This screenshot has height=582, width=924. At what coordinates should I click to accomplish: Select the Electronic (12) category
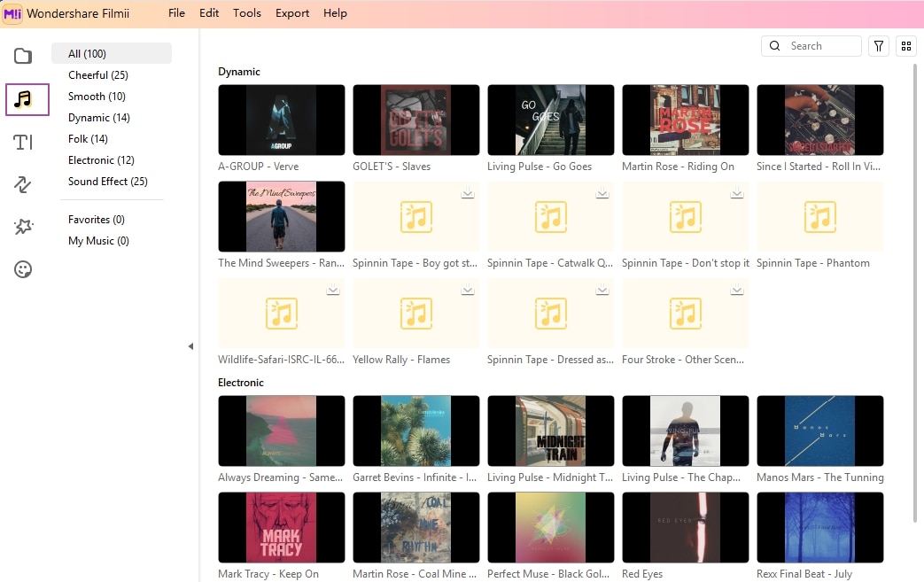pyautogui.click(x=101, y=159)
